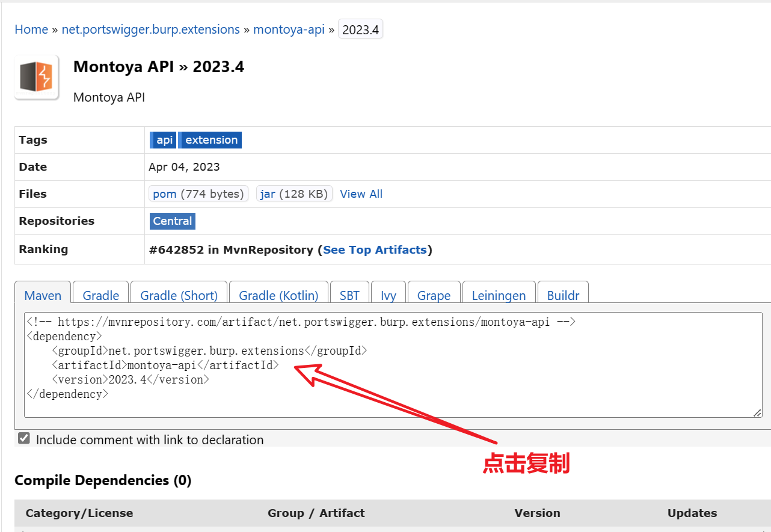771x532 pixels.
Task: Click the Montoya API » 2023.4 heading
Action: click(x=159, y=67)
